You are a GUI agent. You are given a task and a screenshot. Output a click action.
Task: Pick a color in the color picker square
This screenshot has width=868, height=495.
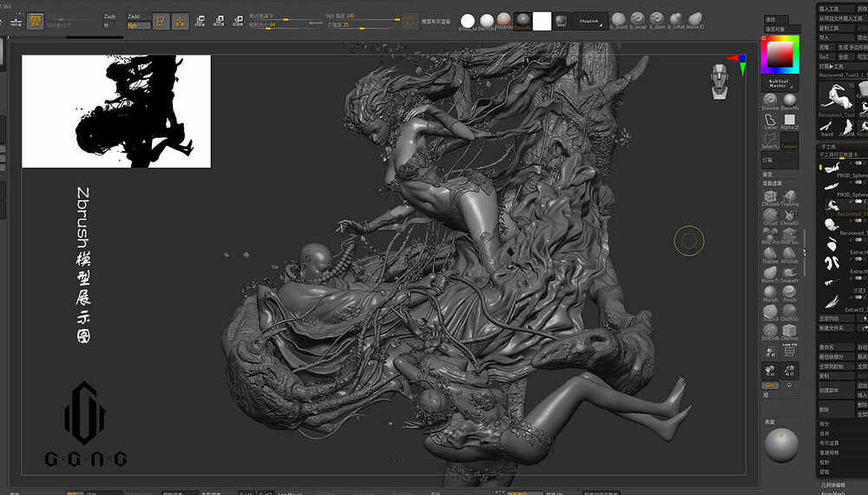pyautogui.click(x=779, y=54)
